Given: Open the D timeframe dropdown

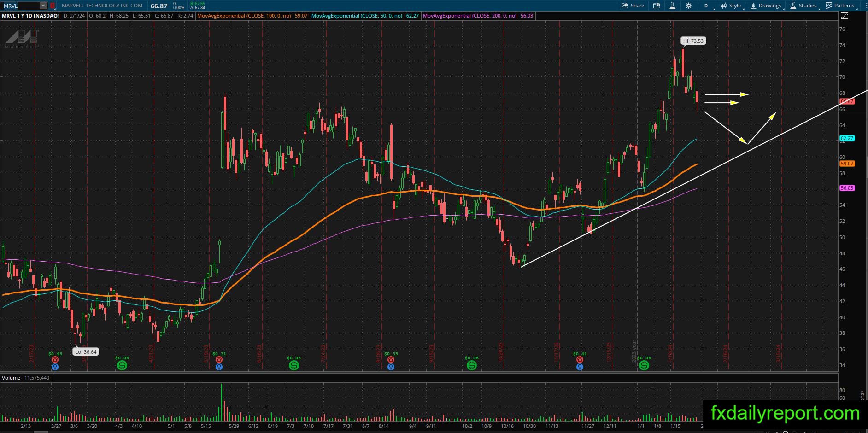Looking at the screenshot, I should [706, 6].
